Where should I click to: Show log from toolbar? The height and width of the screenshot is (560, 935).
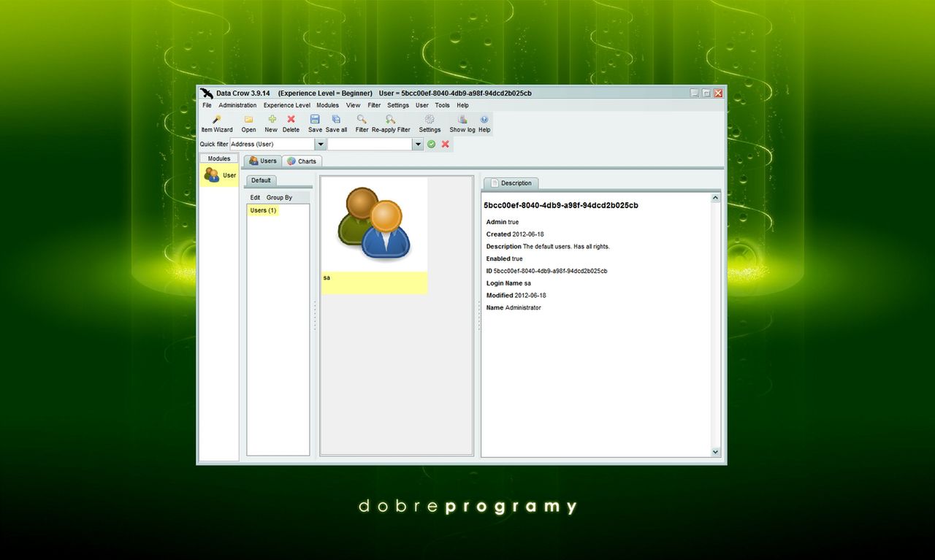(x=462, y=123)
